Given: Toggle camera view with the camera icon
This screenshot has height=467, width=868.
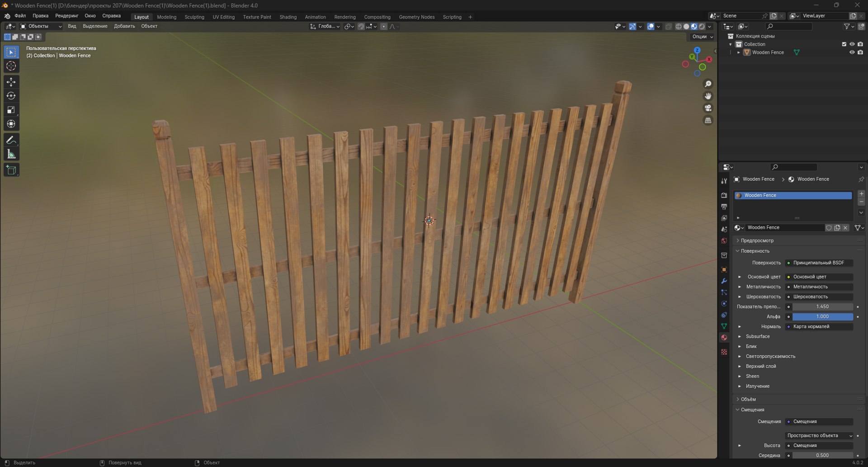Looking at the screenshot, I should [x=708, y=108].
